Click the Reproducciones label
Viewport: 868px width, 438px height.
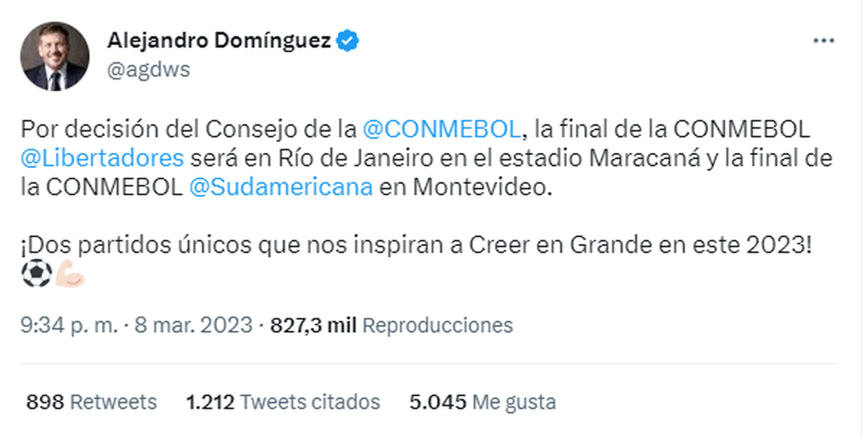tap(437, 324)
